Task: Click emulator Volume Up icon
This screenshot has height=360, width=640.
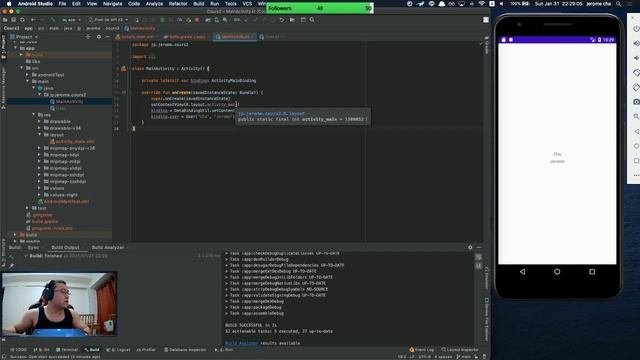Action: 636,43
